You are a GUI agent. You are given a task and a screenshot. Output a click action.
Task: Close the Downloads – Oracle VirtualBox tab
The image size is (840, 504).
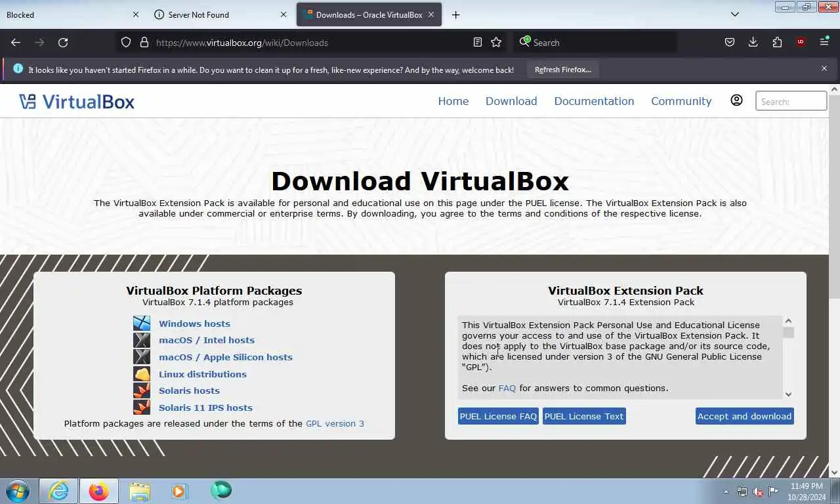(432, 14)
